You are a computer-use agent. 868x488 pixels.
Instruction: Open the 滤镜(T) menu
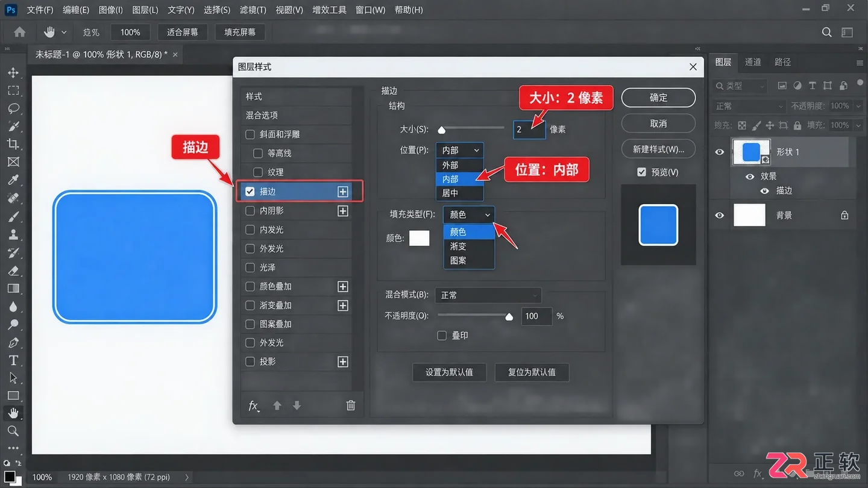pyautogui.click(x=253, y=10)
